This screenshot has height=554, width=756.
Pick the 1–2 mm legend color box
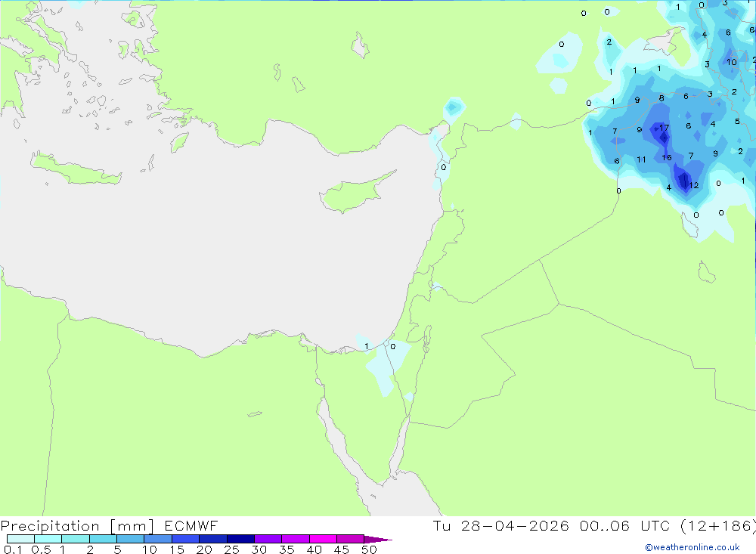point(76,539)
